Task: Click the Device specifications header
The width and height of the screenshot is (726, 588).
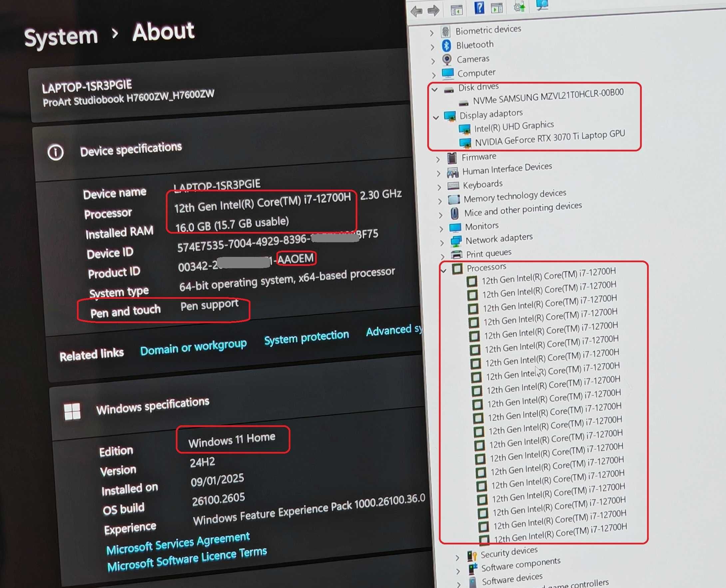Action: 131,149
